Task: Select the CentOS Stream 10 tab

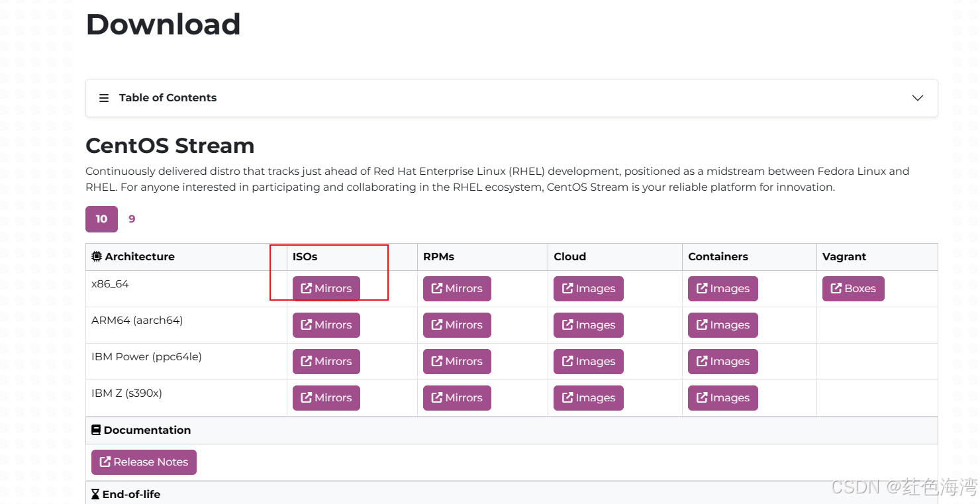Action: [101, 219]
